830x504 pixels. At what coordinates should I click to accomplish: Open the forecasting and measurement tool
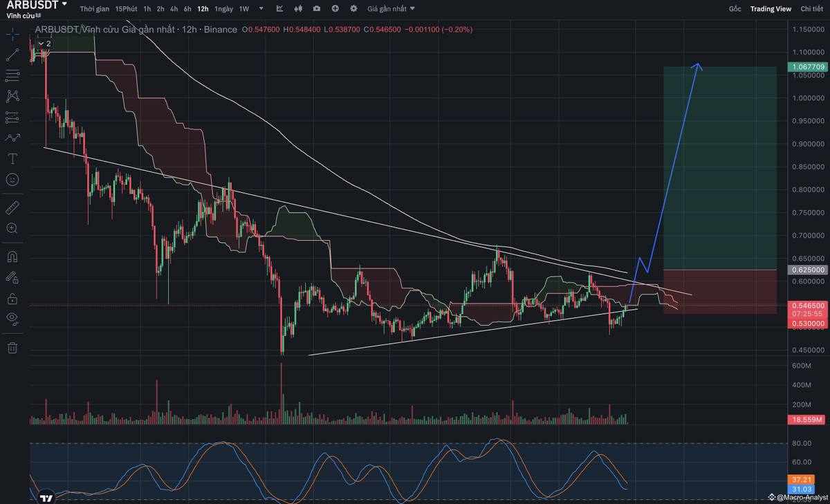12,117
